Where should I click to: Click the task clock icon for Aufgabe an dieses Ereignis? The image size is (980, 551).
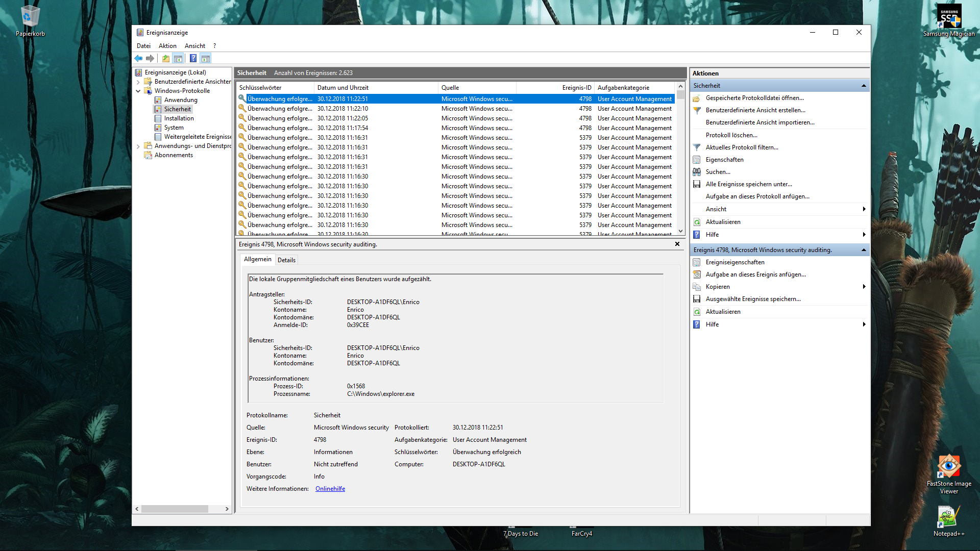tap(697, 274)
